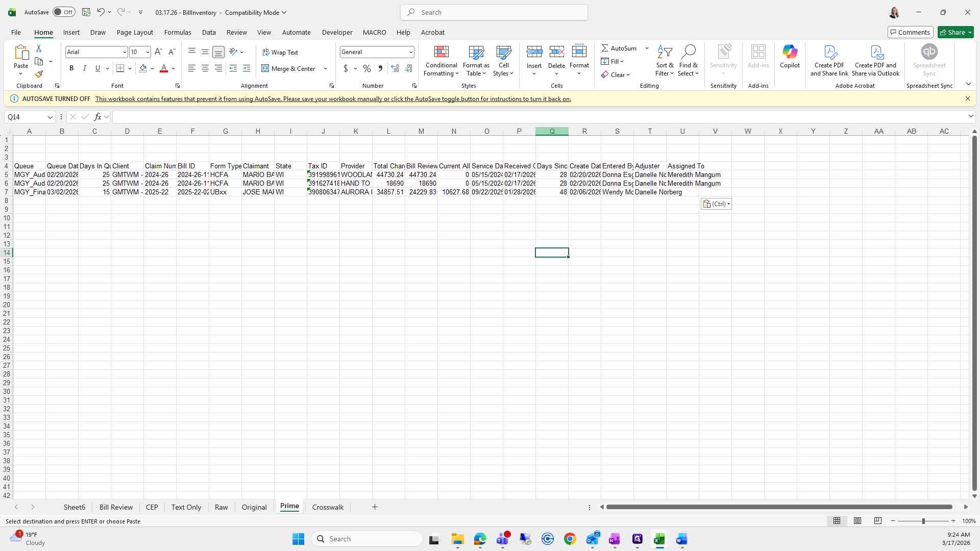Click the Merge & Center button
Viewport: 980px width, 551px height.
[x=289, y=68]
